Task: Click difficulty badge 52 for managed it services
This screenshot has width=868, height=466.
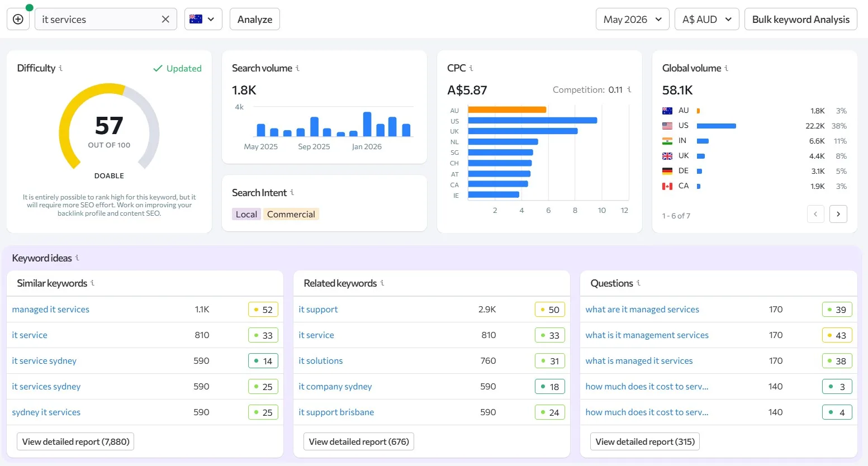Action: [x=263, y=310]
